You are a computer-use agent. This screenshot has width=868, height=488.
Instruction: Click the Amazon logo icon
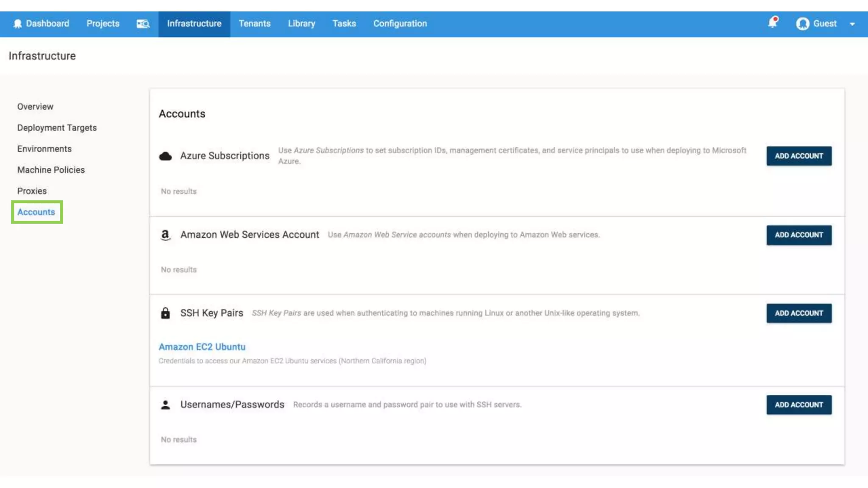(165, 235)
